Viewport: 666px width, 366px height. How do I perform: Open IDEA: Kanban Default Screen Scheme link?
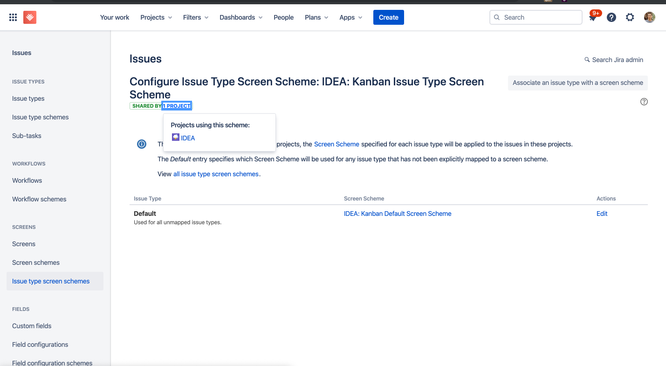[x=398, y=214]
